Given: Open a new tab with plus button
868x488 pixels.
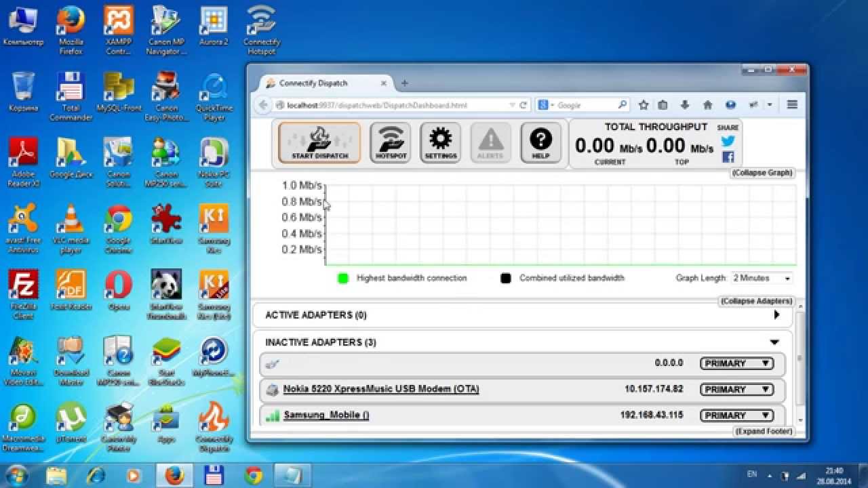Looking at the screenshot, I should [405, 83].
